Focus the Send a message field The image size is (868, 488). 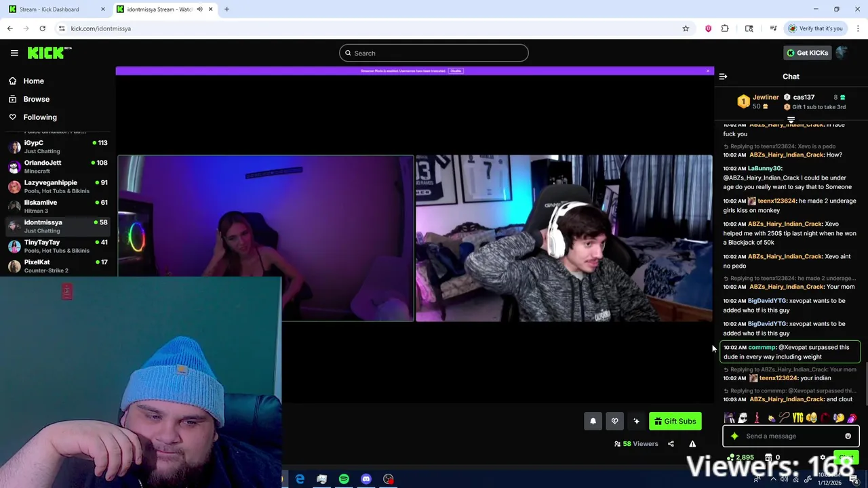click(x=791, y=436)
